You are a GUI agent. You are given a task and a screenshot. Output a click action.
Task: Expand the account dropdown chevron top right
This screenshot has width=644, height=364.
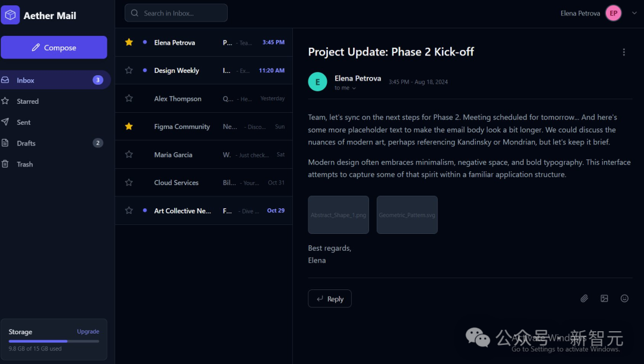tap(634, 13)
